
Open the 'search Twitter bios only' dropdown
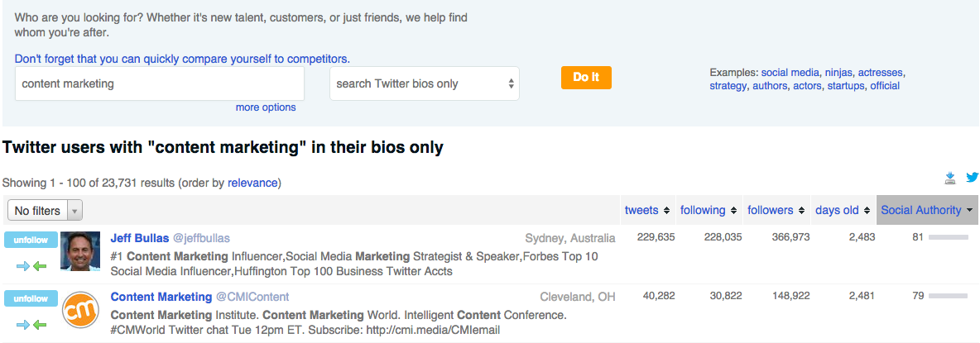point(424,83)
